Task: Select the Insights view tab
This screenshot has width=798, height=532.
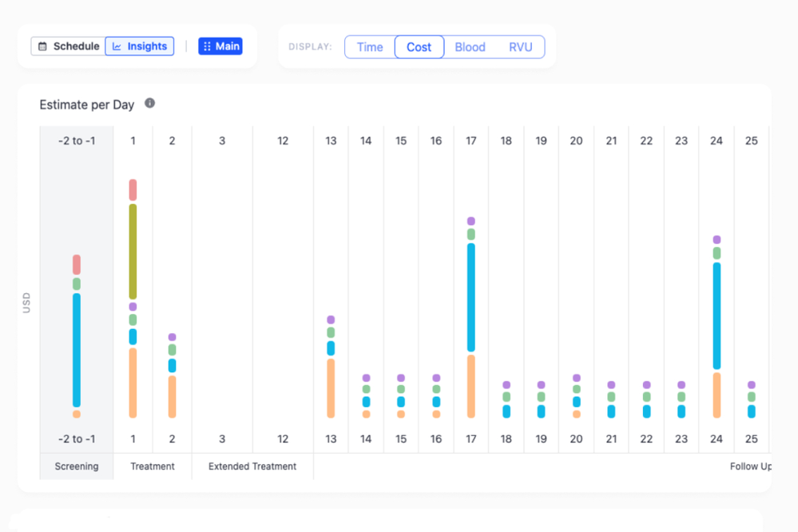Action: (x=140, y=46)
